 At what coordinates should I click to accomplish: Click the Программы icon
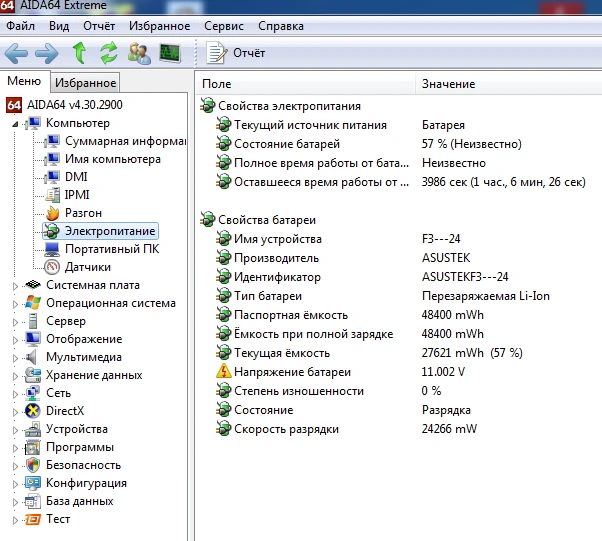[x=33, y=447]
